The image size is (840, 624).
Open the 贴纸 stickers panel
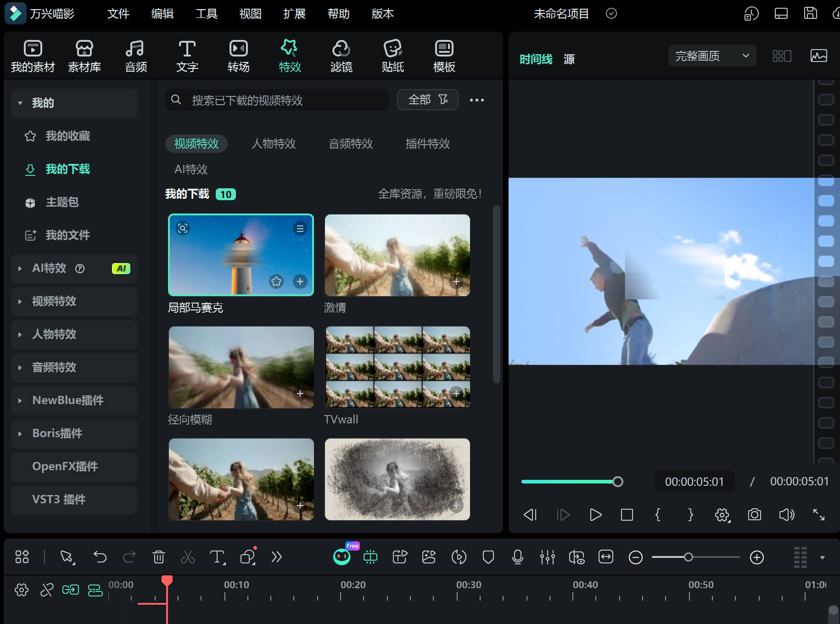(392, 56)
